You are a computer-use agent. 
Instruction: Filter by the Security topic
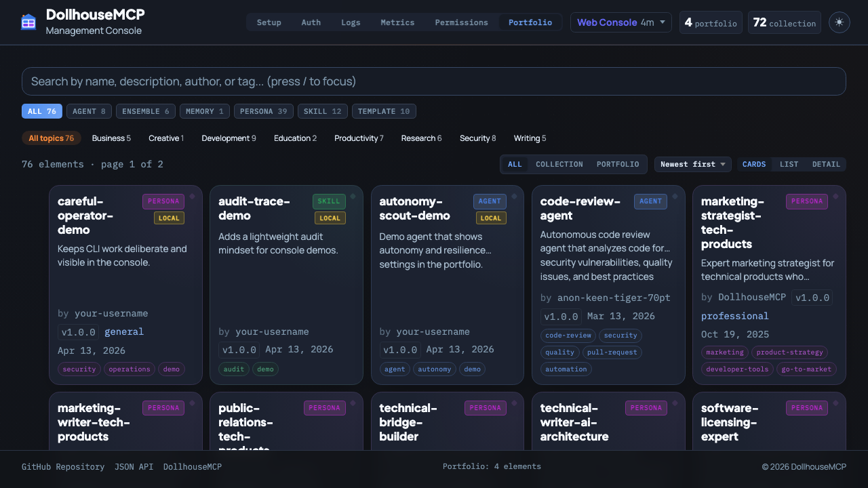477,138
